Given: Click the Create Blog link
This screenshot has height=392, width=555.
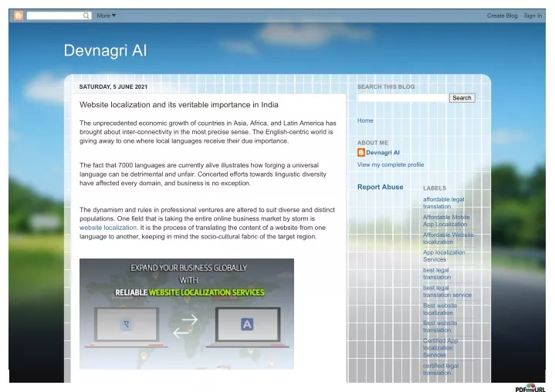Looking at the screenshot, I should [502, 15].
